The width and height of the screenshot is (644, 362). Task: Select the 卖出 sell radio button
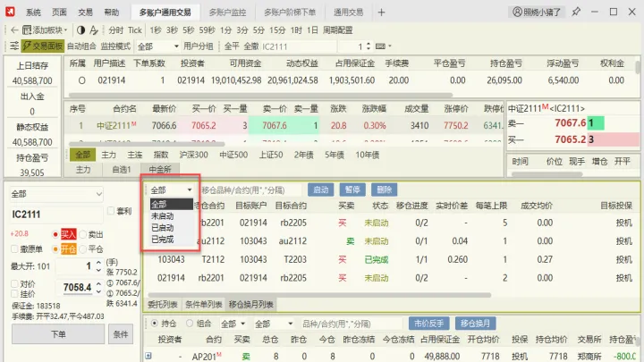tap(82, 234)
